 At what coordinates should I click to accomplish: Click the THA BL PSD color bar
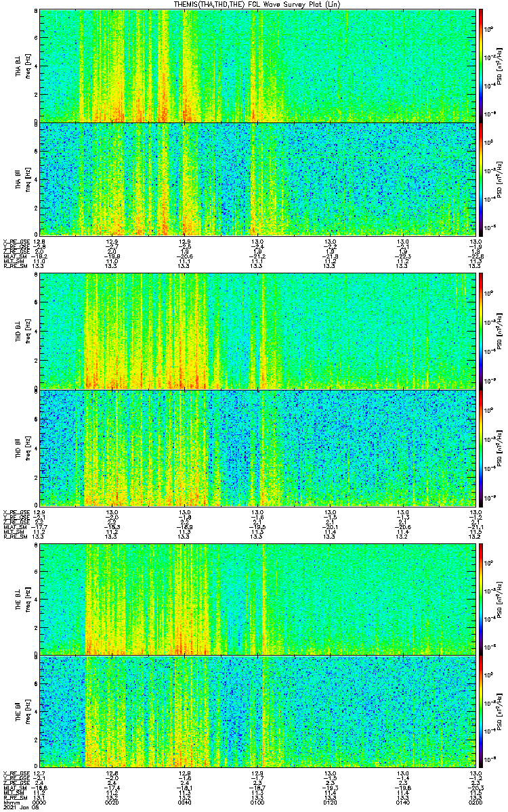click(x=481, y=65)
